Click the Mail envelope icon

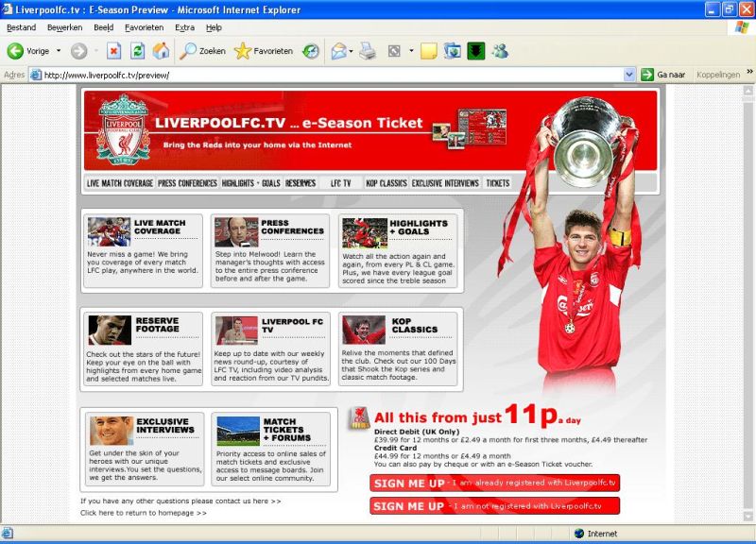tap(339, 51)
